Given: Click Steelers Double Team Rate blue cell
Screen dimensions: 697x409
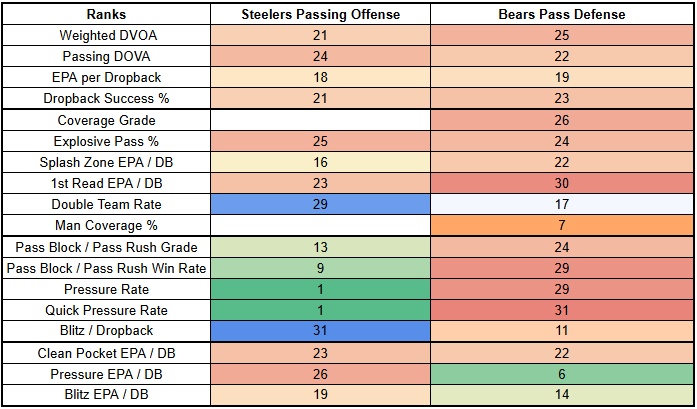Looking at the screenshot, I should pos(321,204).
